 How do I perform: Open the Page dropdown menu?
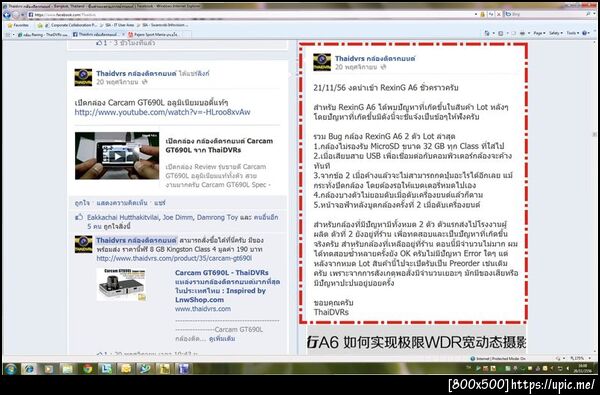[x=539, y=33]
